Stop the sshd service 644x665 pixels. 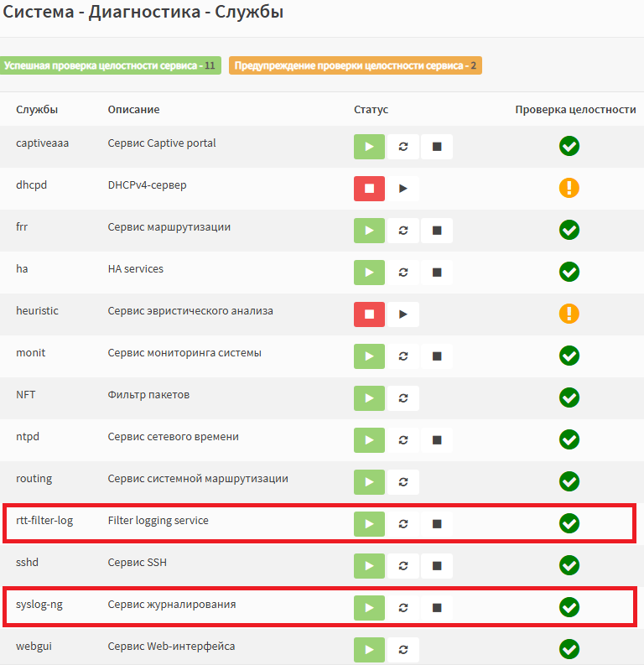point(437,566)
